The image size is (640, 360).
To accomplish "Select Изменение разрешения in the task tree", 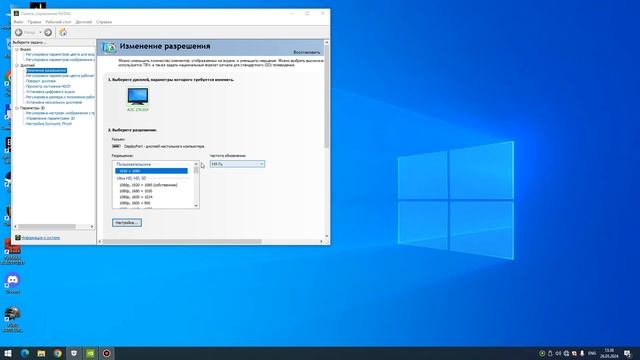I will coord(46,71).
